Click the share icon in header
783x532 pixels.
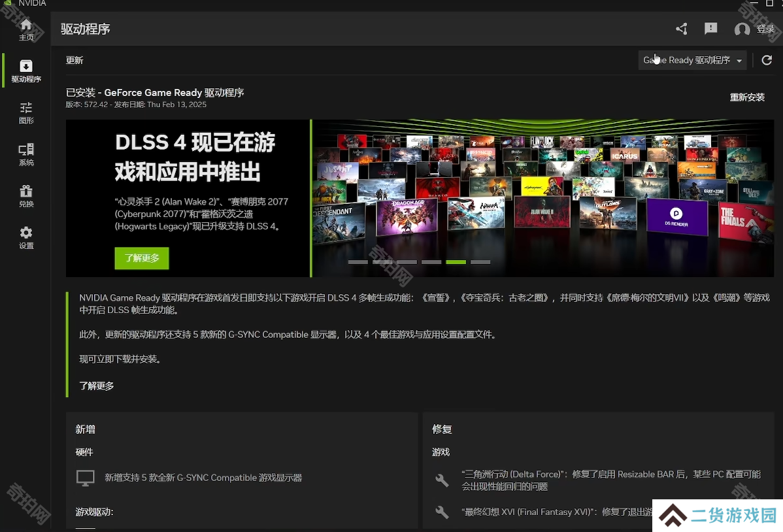[x=682, y=29]
